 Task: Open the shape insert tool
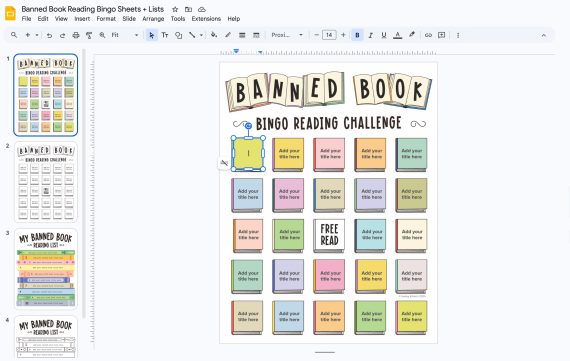(178, 35)
